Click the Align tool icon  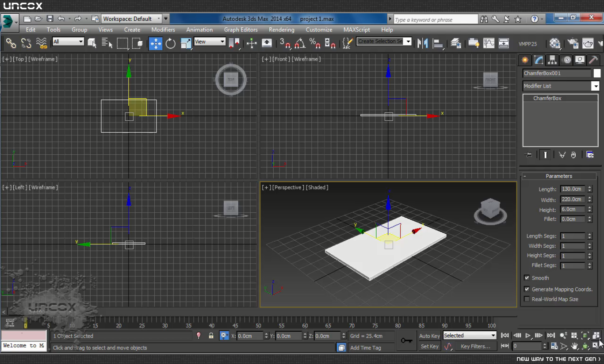coord(438,43)
